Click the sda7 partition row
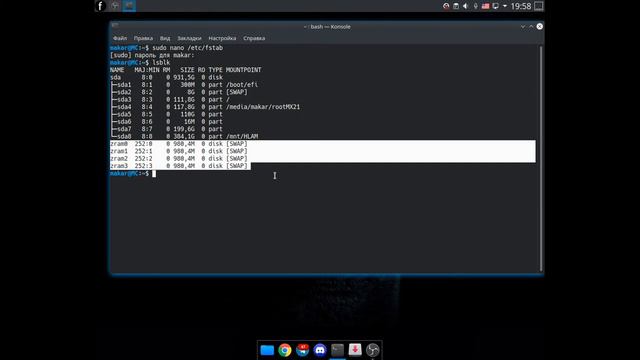The width and height of the screenshot is (640, 360). 167,129
